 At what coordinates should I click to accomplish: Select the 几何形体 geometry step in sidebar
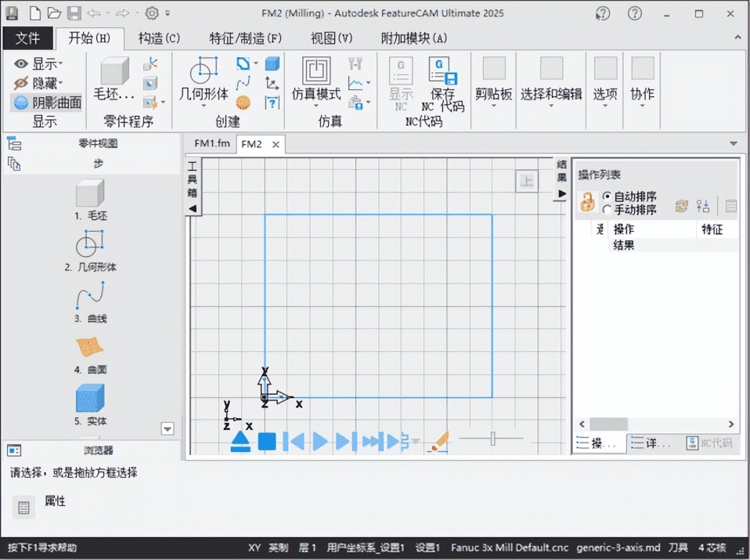coord(90,244)
